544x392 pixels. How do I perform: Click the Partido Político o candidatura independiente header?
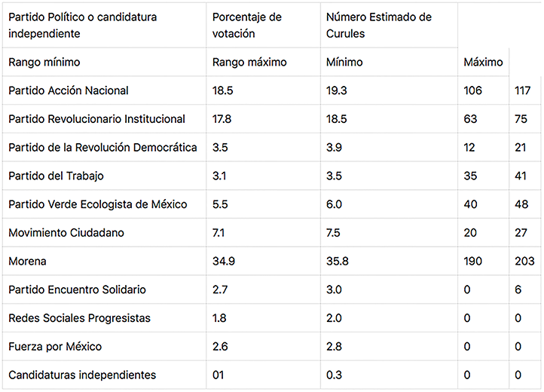[x=83, y=26]
